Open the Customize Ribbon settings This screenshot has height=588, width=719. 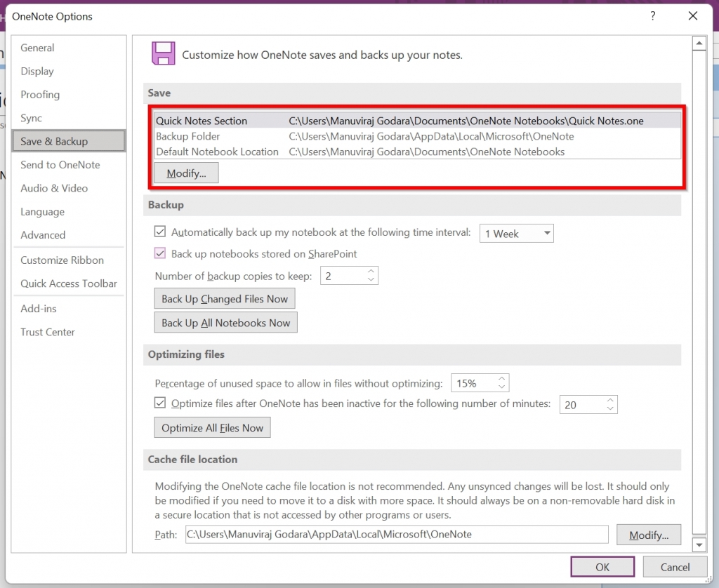pyautogui.click(x=62, y=260)
